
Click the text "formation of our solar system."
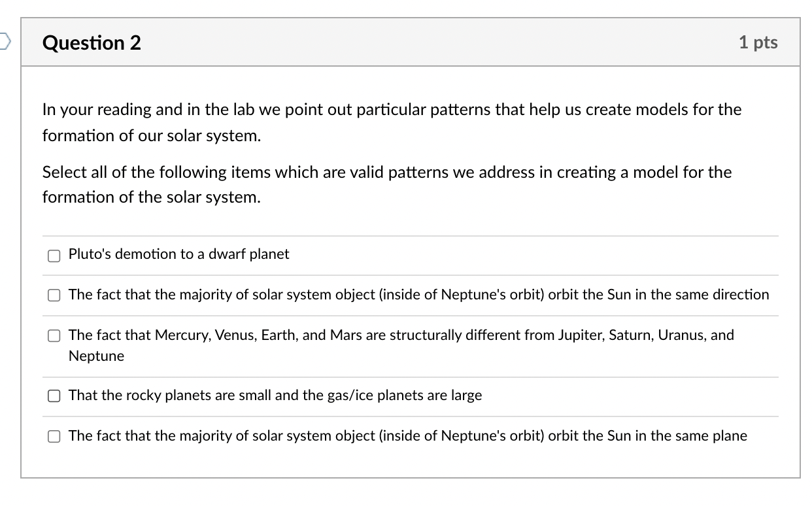coord(152,136)
